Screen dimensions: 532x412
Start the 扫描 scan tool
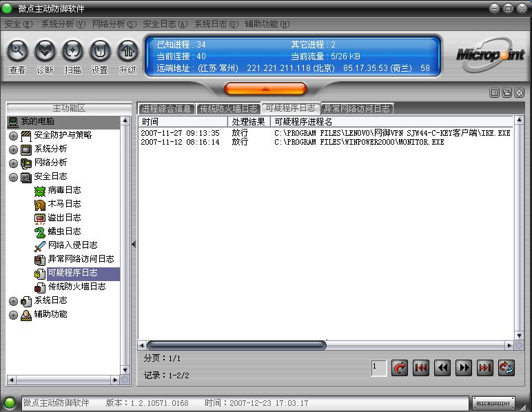pos(72,51)
